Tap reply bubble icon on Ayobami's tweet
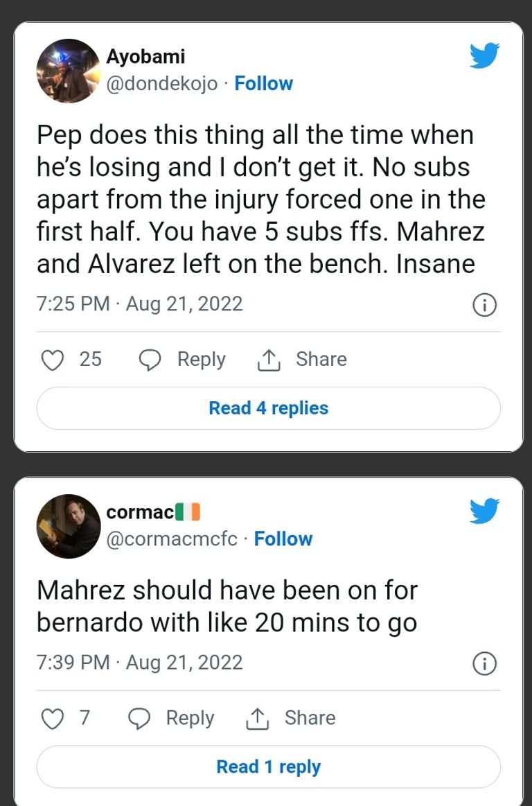532x806 pixels. pos(150,360)
